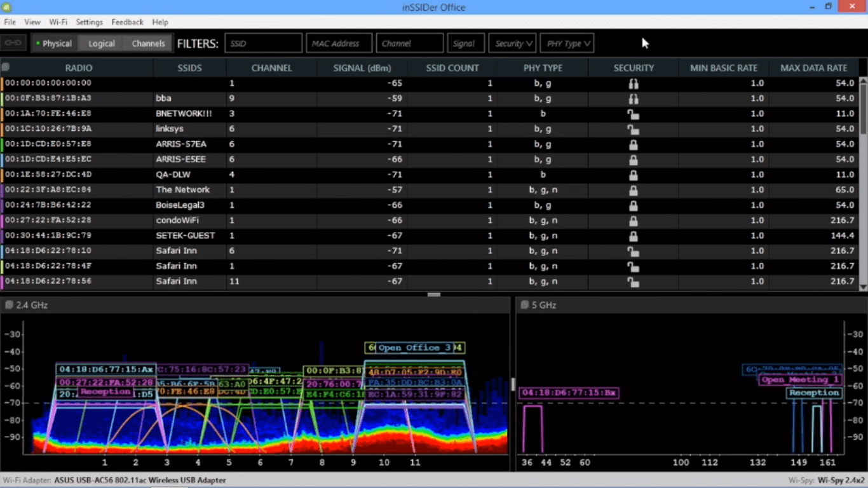Open the Security filter dropdown
This screenshot has height=488, width=868.
coord(512,43)
